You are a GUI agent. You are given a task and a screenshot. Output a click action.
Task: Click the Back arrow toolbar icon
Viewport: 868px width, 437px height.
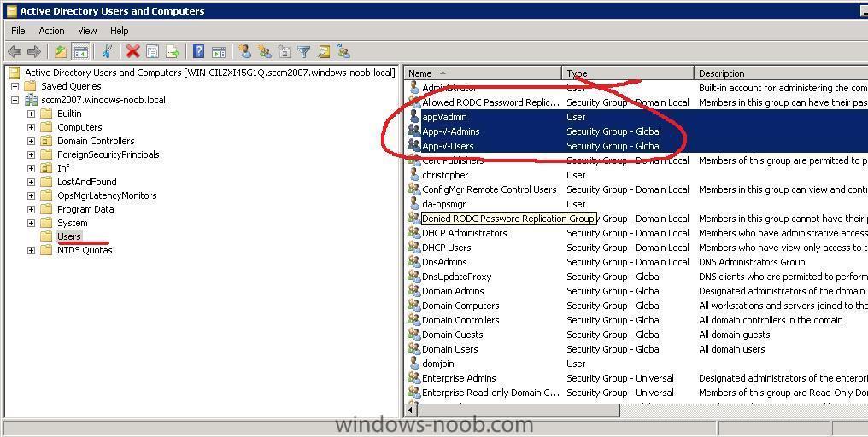tap(15, 52)
